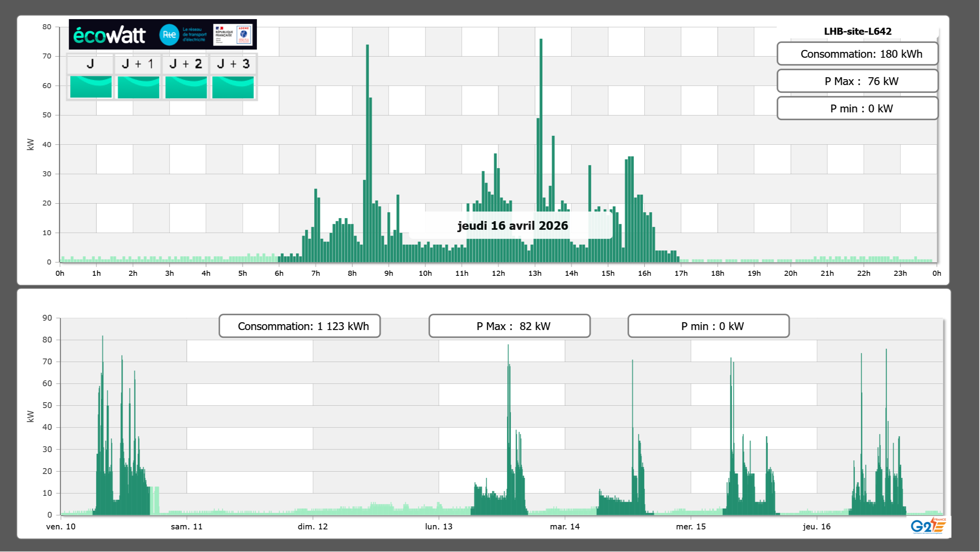Click the tallest 13h power peak bar
This screenshot has height=552, width=980.
click(541, 117)
